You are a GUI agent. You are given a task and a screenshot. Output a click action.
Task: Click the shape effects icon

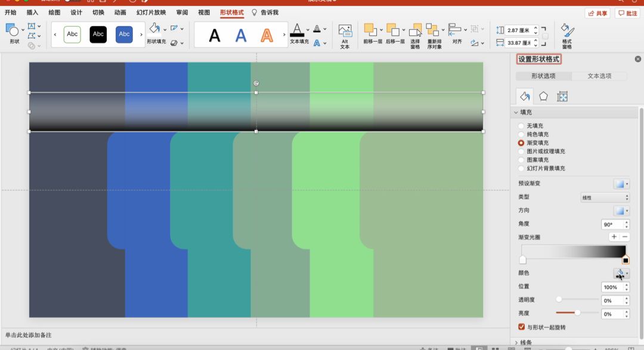(174, 43)
